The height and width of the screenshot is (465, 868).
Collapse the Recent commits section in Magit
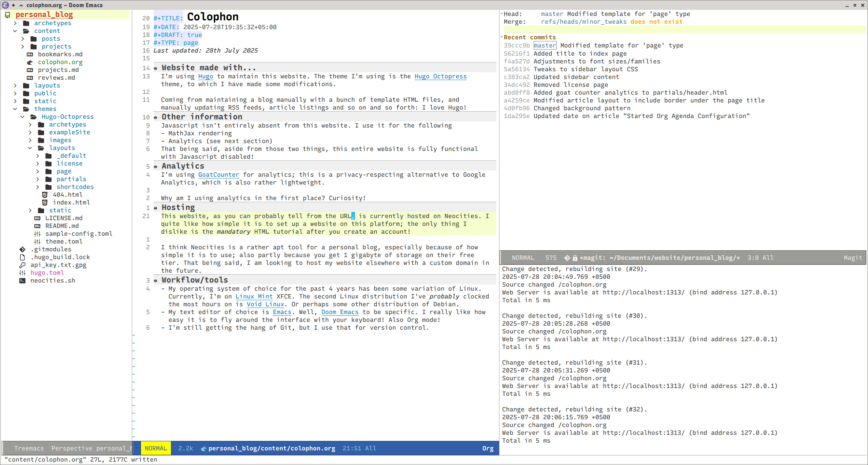click(x=502, y=37)
